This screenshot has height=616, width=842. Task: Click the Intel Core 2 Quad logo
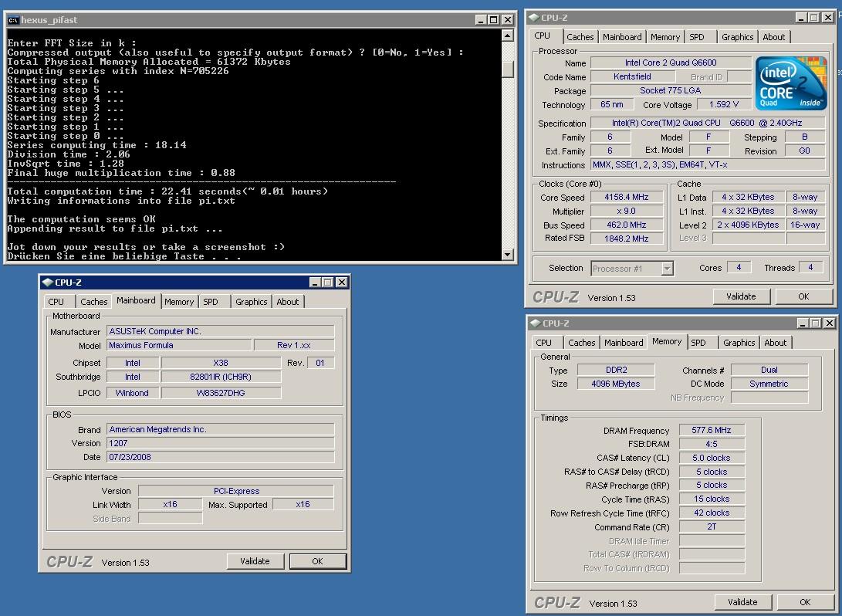790,83
